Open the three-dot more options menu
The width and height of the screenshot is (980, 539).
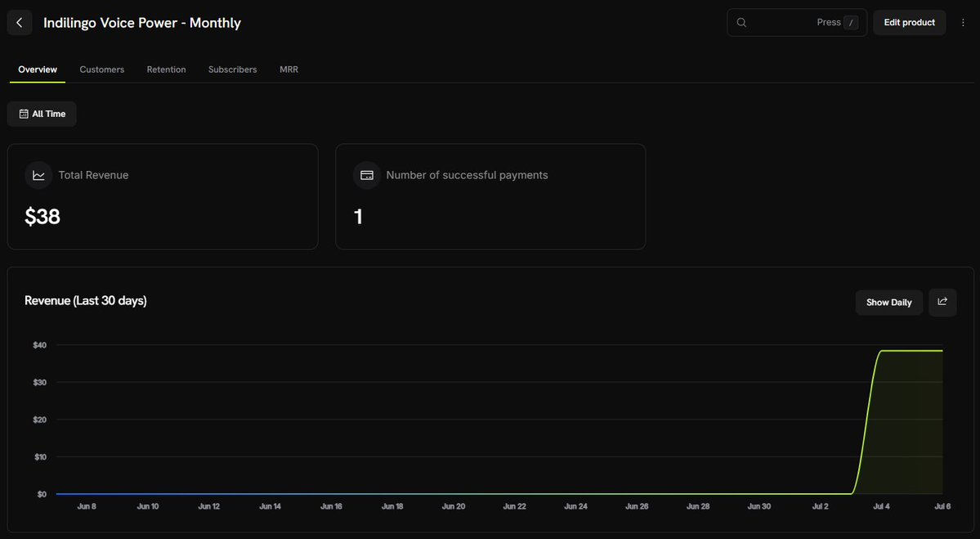point(963,23)
